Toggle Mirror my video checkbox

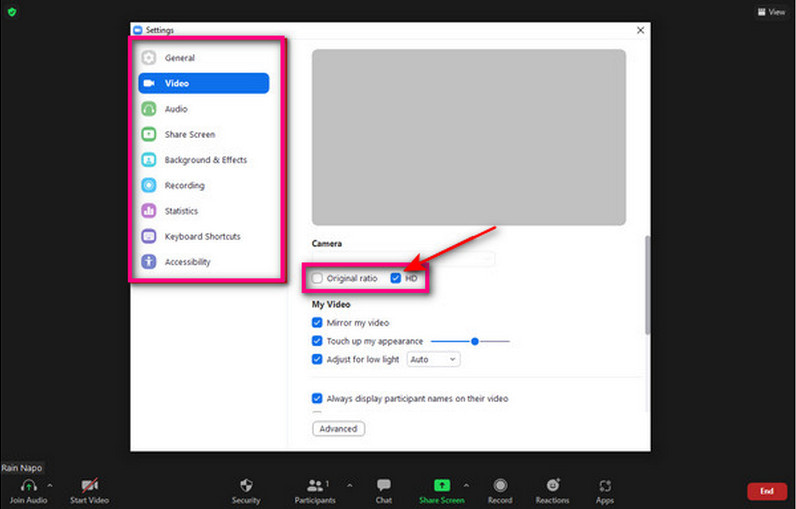(x=318, y=323)
